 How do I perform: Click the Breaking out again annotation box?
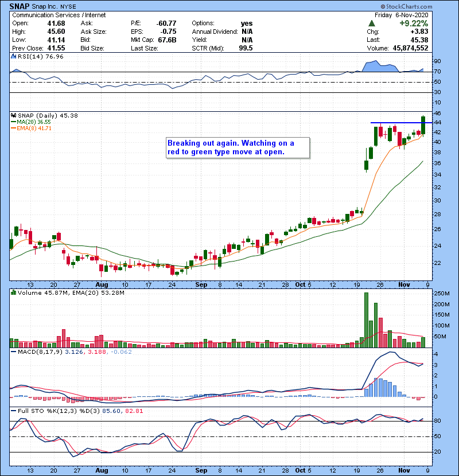[x=238, y=148]
